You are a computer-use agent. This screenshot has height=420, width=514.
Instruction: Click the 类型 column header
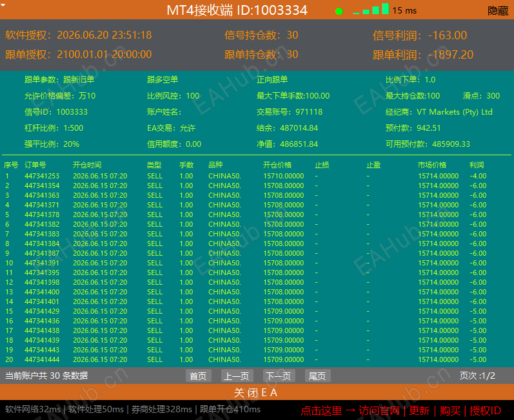pyautogui.click(x=154, y=165)
